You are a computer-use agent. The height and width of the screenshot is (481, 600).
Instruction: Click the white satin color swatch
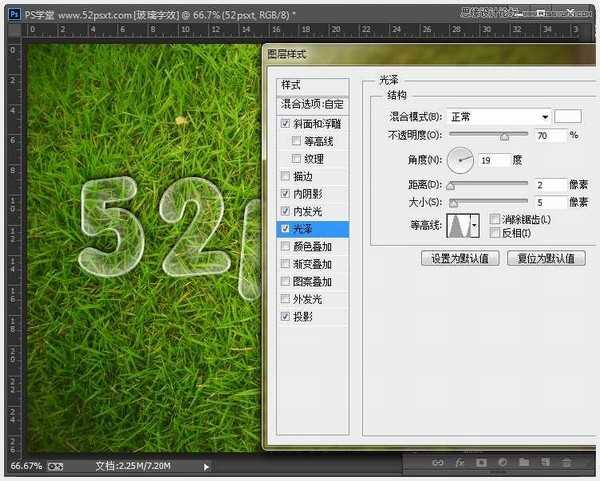tap(568, 117)
